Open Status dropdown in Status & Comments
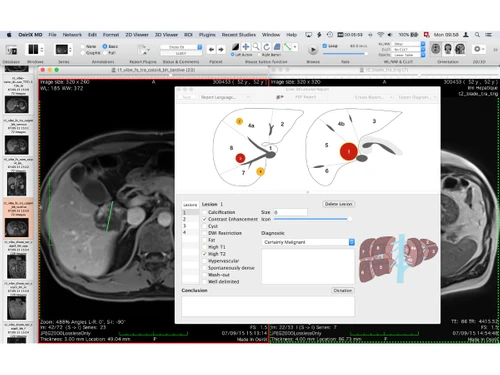Image resolution: width=500 pixels, height=375 pixels. tap(181, 47)
